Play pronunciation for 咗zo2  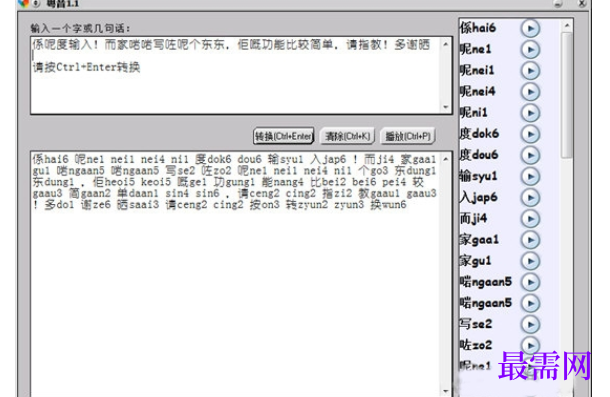click(530, 345)
